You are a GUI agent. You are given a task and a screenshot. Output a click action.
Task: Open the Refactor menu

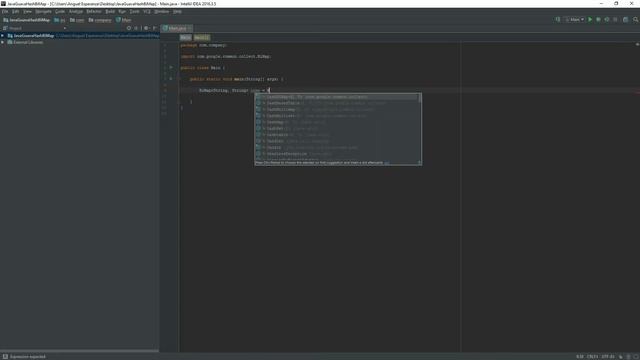pyautogui.click(x=94, y=11)
